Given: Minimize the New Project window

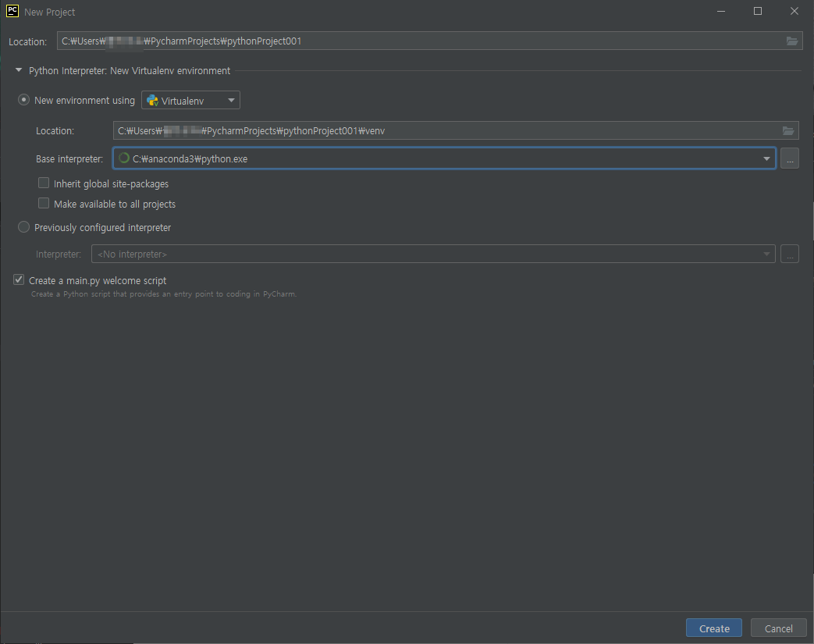Looking at the screenshot, I should [x=720, y=12].
